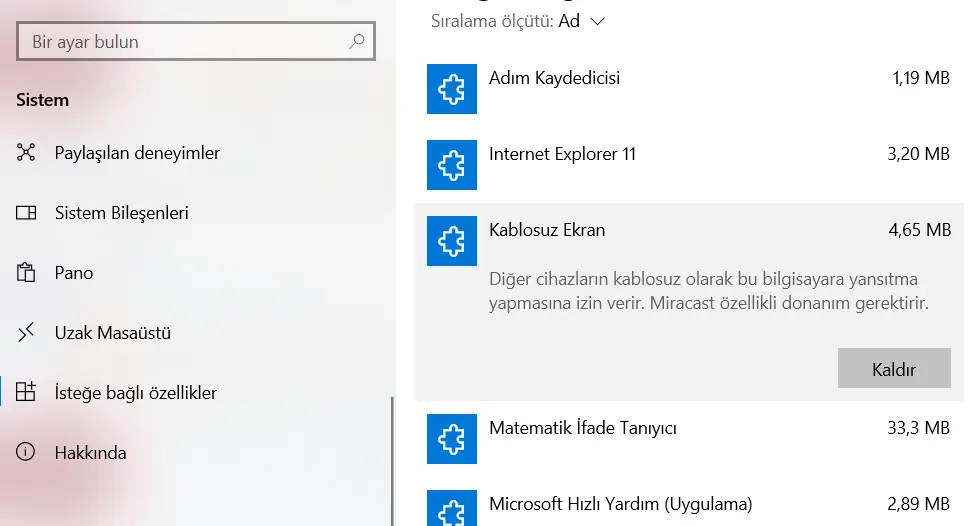Screen dimensions: 976x526
Task: Click the 33,3 MB size value
Action: (x=918, y=428)
